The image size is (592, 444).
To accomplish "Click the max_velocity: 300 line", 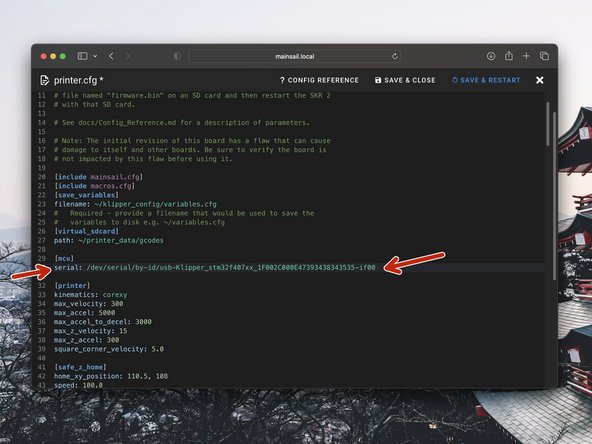I will (89, 304).
